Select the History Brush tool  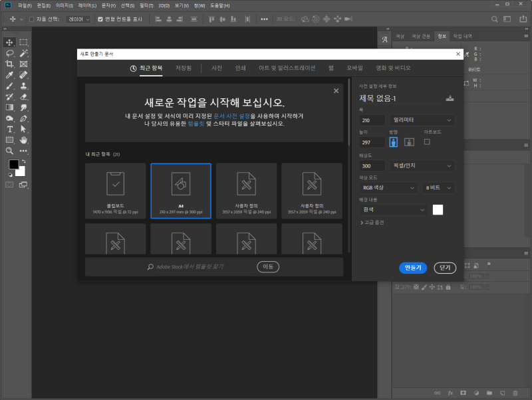pos(9,96)
